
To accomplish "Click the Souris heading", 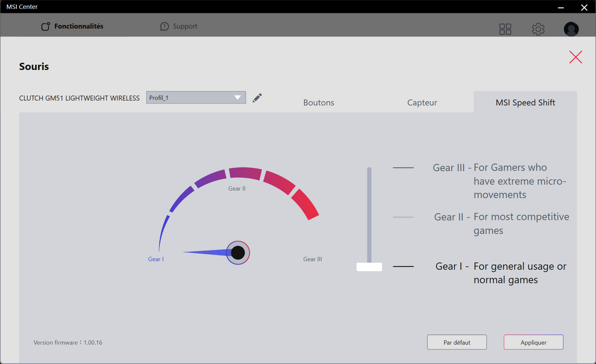I will click(34, 67).
